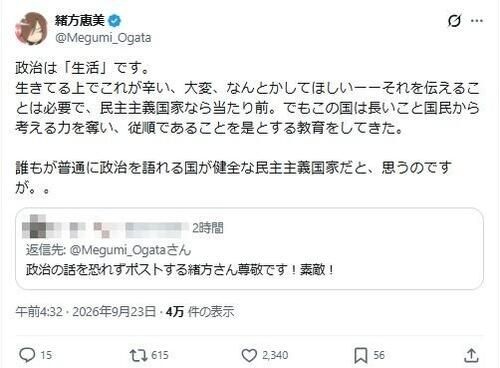Click the 午前4:32 · 2026年9月23日 timestamp
Image resolution: width=500 pixels, height=368 pixels.
tap(86, 312)
